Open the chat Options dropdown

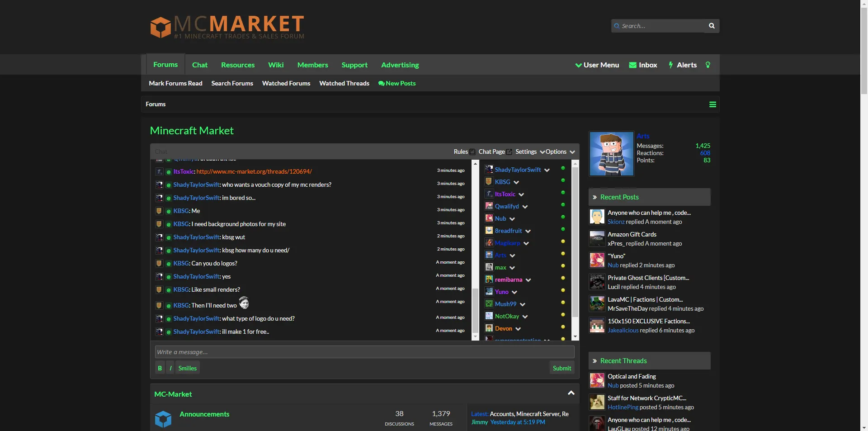[x=560, y=152]
